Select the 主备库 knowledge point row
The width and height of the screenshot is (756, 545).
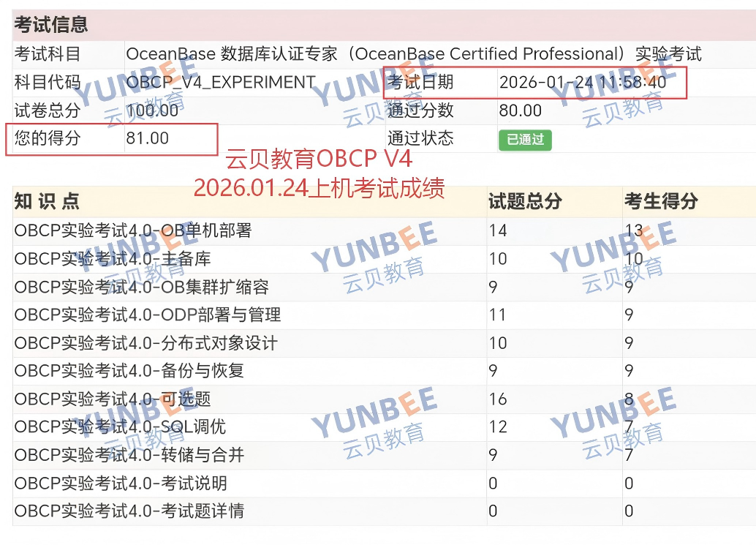[x=113, y=259]
